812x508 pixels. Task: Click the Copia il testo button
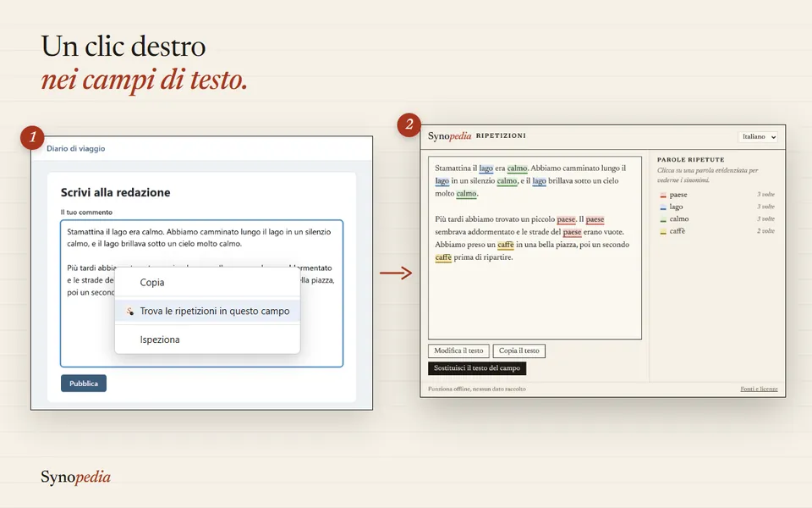(518, 351)
